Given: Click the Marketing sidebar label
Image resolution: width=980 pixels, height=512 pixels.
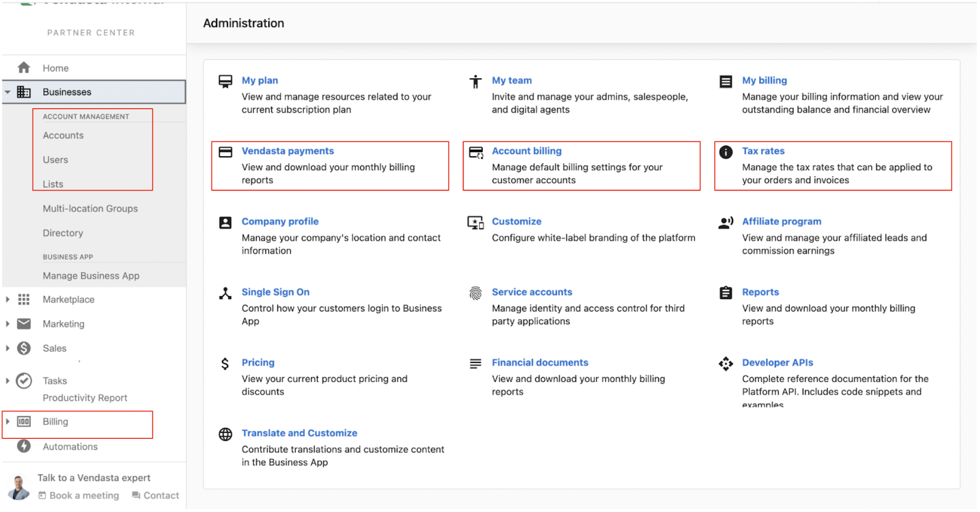Looking at the screenshot, I should coord(64,325).
